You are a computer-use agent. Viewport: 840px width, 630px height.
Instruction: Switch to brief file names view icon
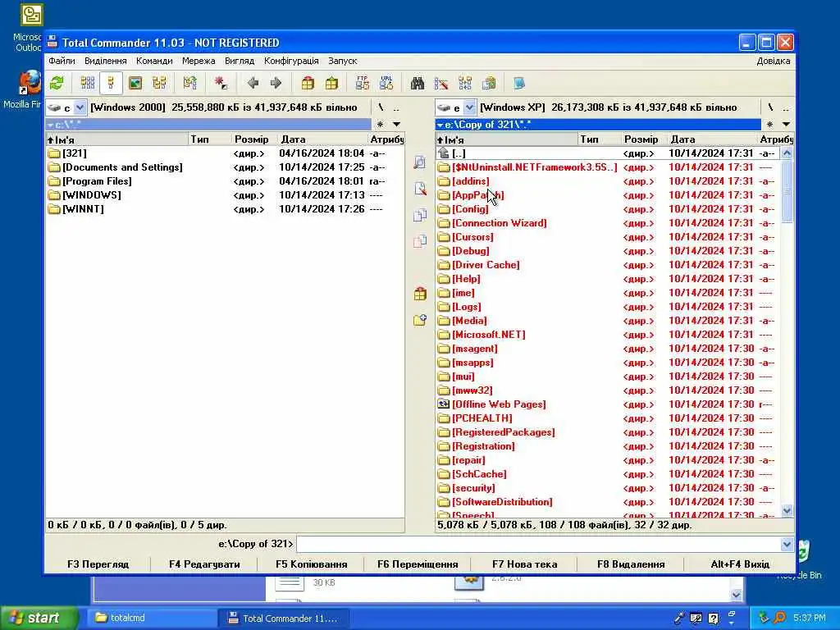point(87,83)
